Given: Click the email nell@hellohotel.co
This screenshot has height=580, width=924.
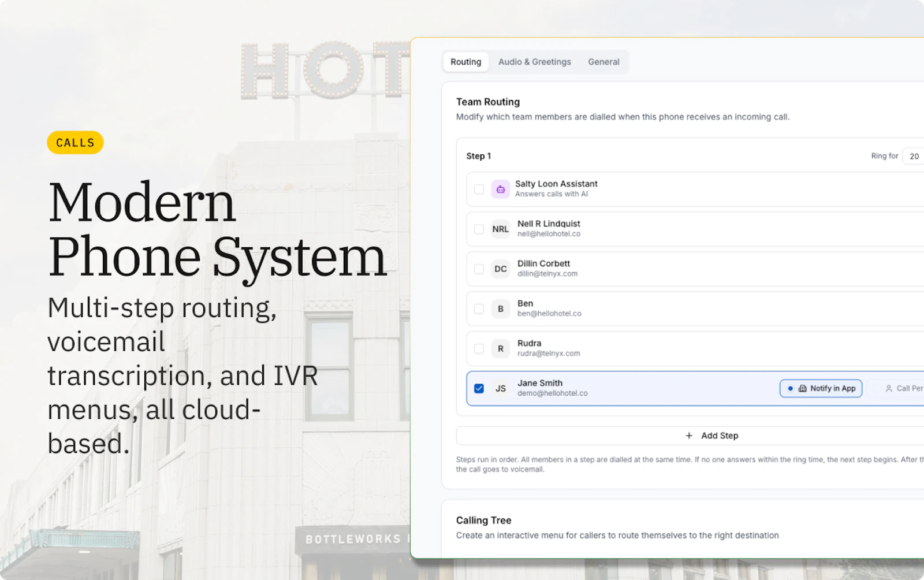Looking at the screenshot, I should click(x=549, y=234).
